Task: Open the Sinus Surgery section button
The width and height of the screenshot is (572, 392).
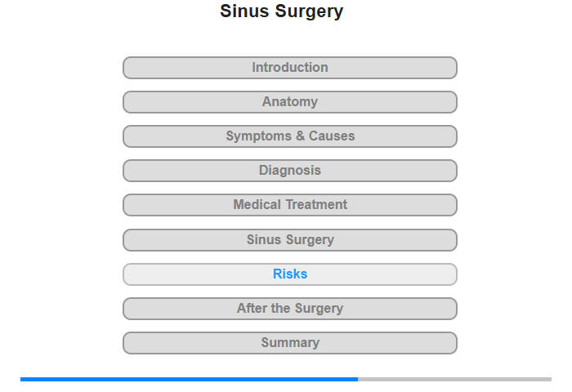Action: [290, 240]
